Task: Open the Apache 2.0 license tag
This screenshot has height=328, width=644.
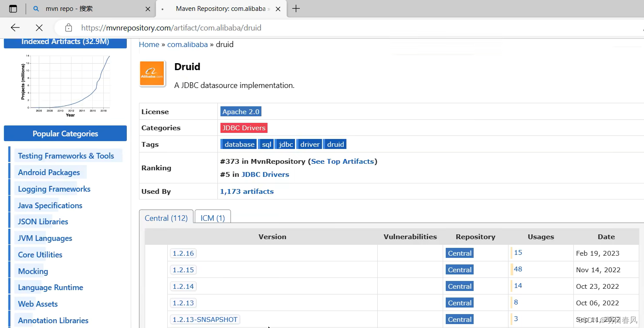Action: (241, 112)
